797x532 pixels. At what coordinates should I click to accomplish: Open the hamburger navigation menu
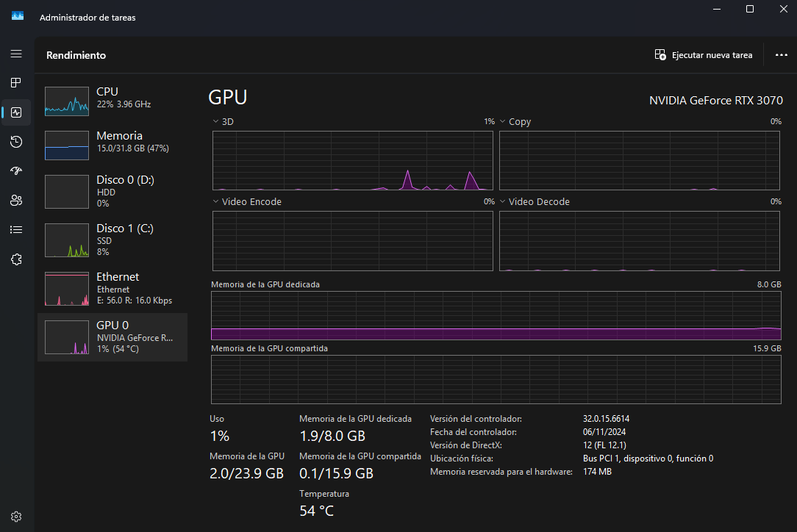16,54
